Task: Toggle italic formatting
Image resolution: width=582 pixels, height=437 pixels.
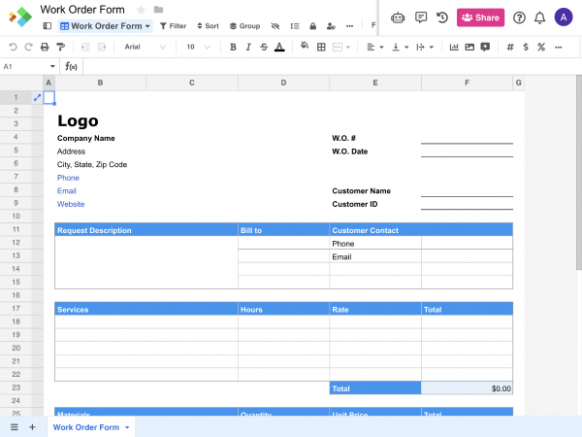Action: [x=248, y=47]
